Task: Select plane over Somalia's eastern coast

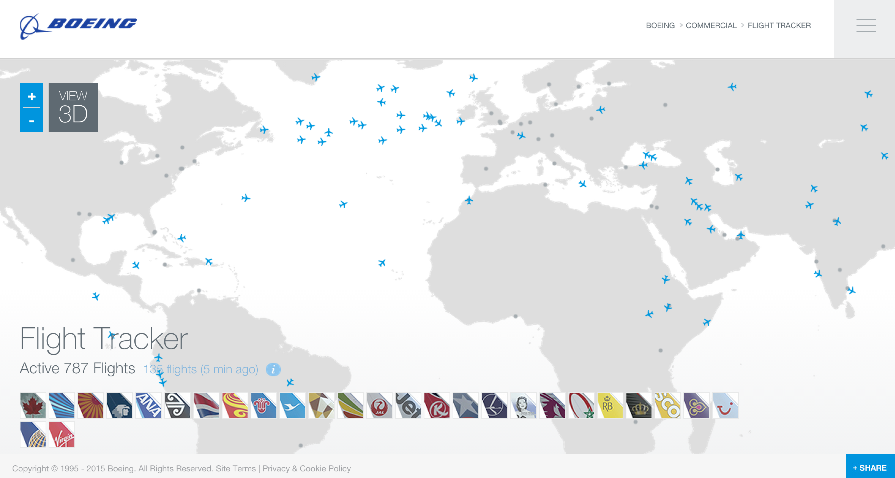Action: coord(707,323)
